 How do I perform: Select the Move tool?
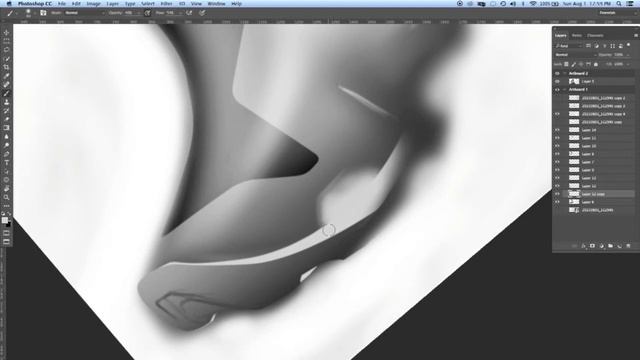[6, 33]
